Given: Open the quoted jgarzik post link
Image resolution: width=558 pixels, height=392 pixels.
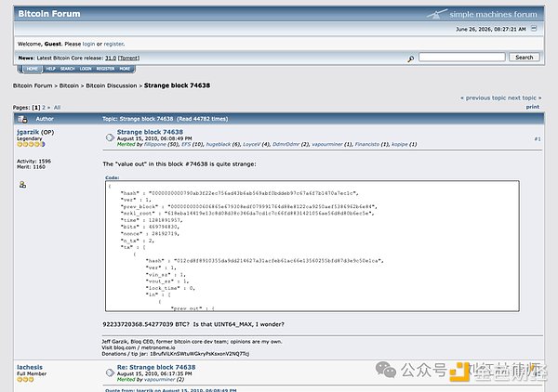Looking at the screenshot, I should [x=171, y=390].
